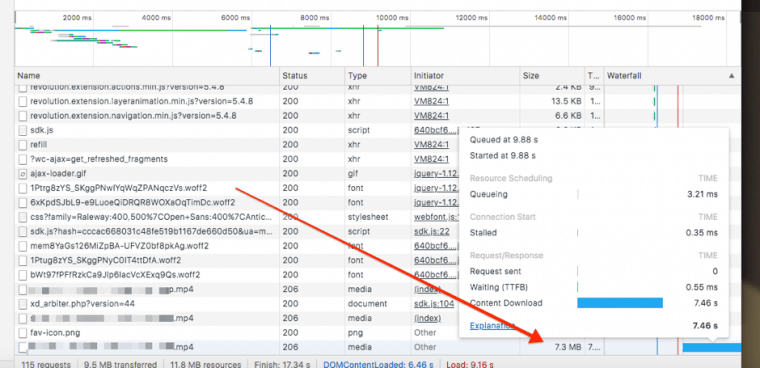The image size is (760, 368).
Task: Open VM824:1 initiator for revolution.extension.layeranimation
Action: click(x=431, y=101)
